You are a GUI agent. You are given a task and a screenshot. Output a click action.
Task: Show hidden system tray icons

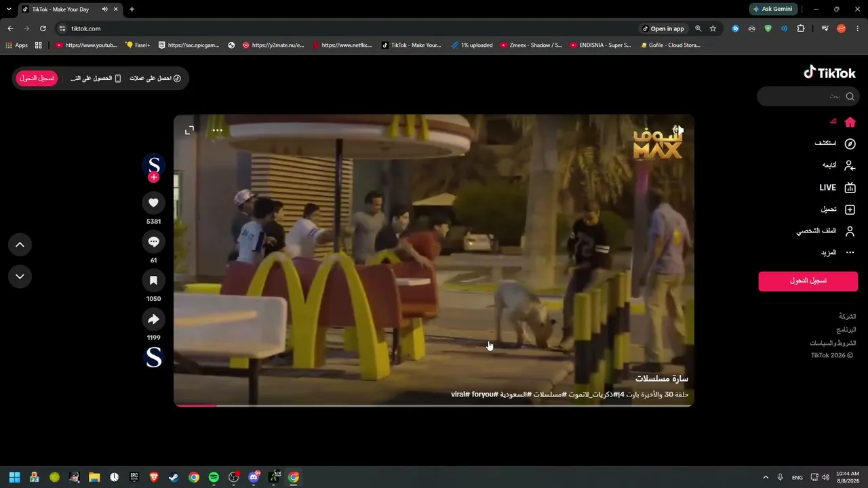766,477
